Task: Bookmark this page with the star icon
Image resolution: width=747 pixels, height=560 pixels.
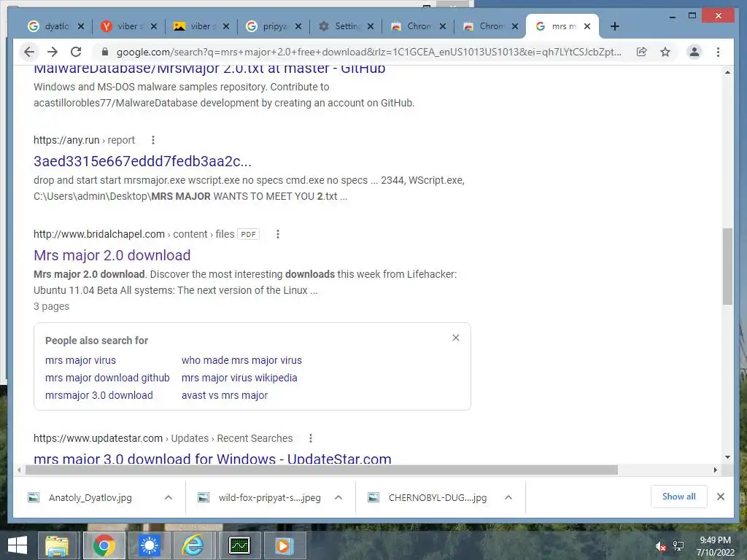Action: pyautogui.click(x=665, y=52)
